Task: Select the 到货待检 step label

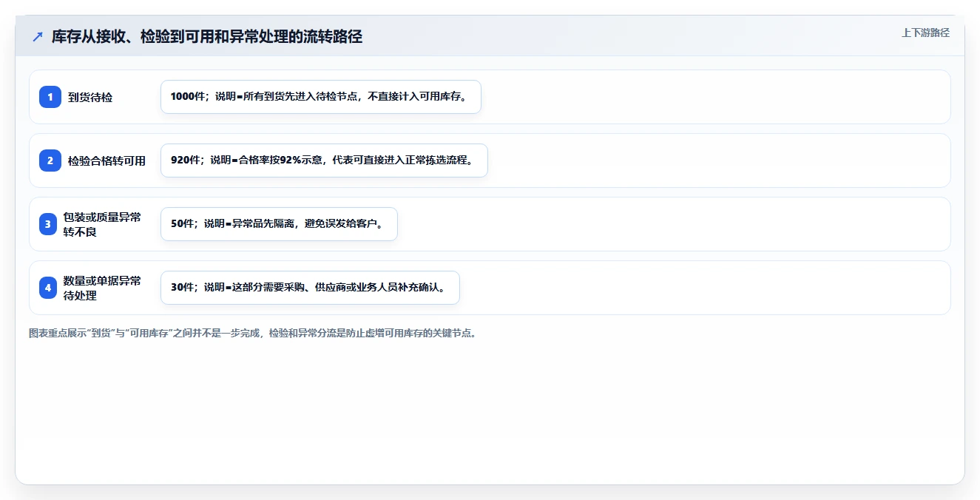Action: tap(90, 97)
